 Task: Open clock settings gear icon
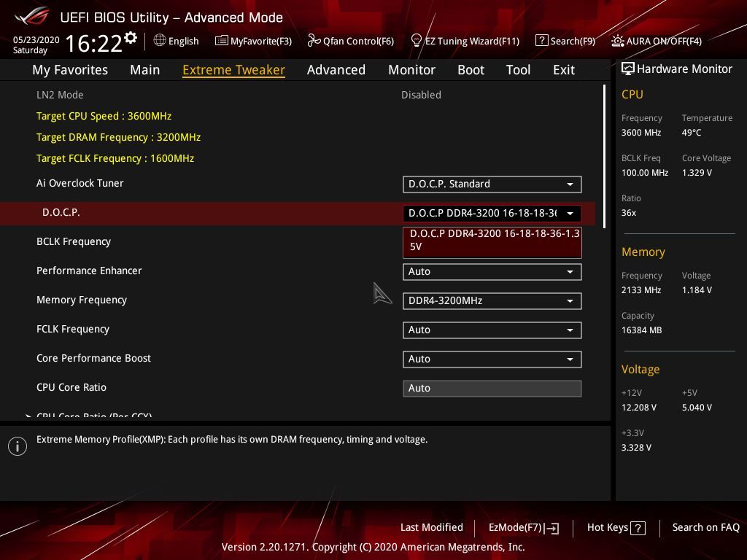131,38
